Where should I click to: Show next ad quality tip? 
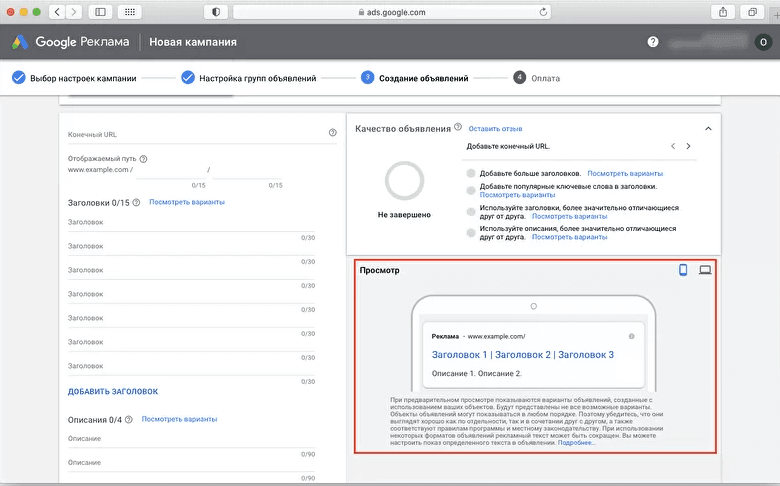pyautogui.click(x=688, y=146)
